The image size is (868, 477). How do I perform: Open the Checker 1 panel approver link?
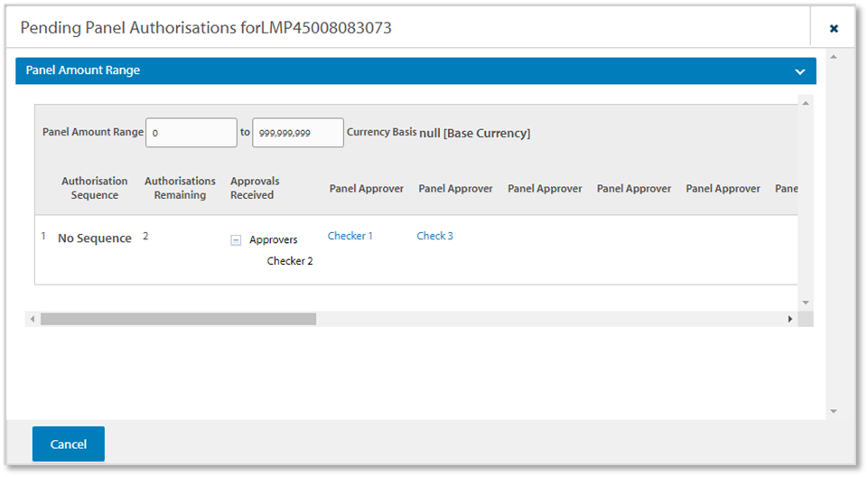click(x=350, y=236)
